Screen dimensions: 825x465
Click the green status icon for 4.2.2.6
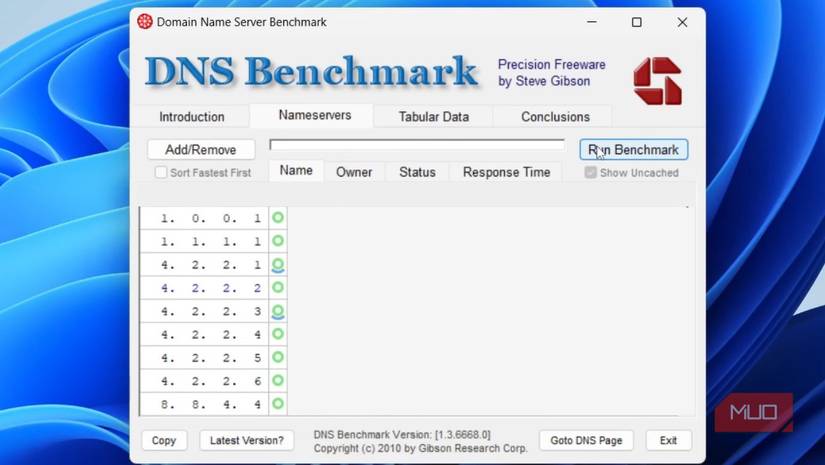click(278, 380)
